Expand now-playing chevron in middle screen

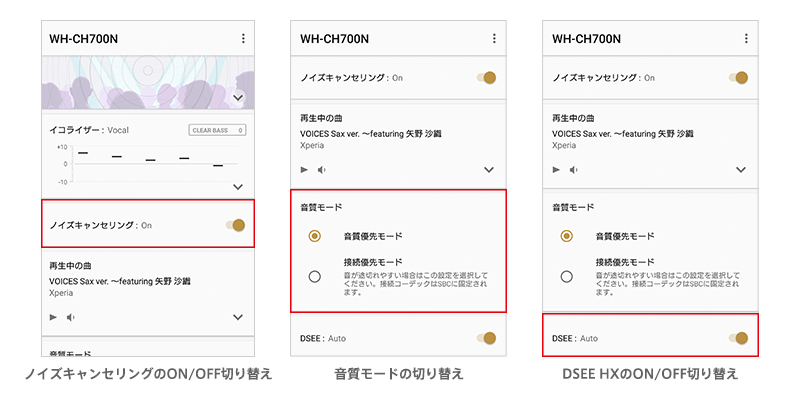[x=489, y=170]
